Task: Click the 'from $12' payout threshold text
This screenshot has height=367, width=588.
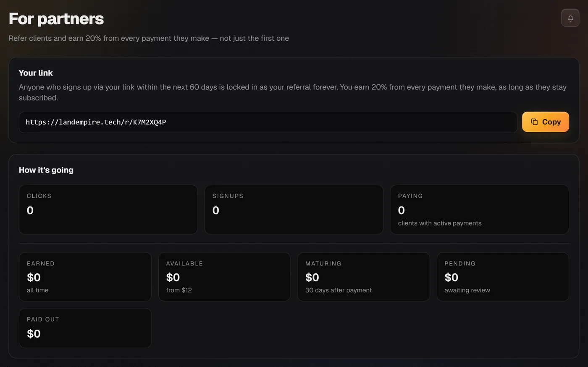Action: point(179,290)
